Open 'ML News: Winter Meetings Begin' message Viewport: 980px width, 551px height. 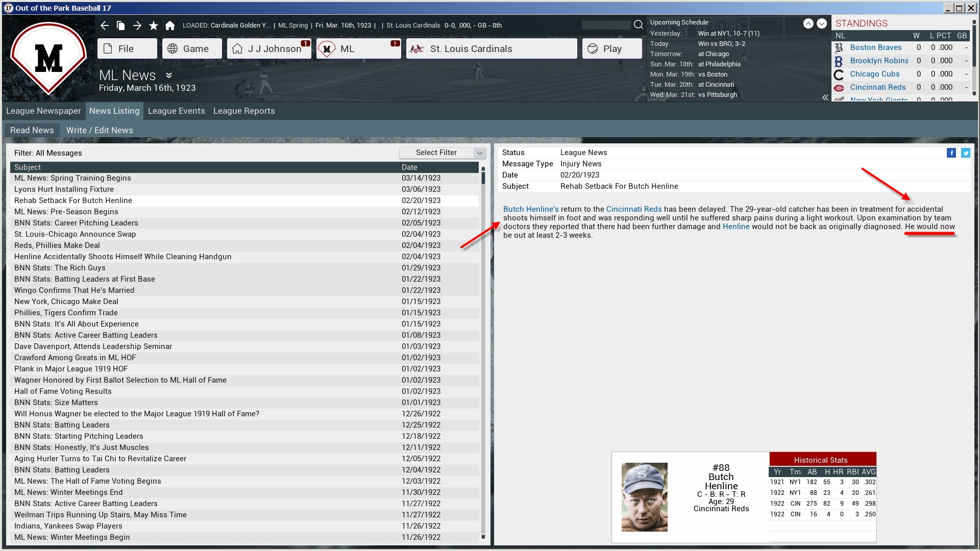coord(244,537)
